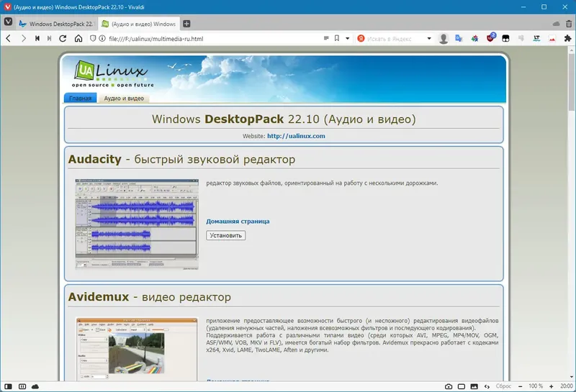Click the Установить button for Audacity
The image size is (576, 392).
(225, 235)
